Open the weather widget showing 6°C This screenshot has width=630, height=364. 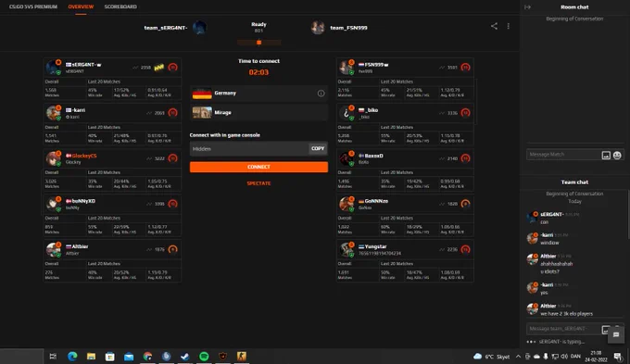492,357
